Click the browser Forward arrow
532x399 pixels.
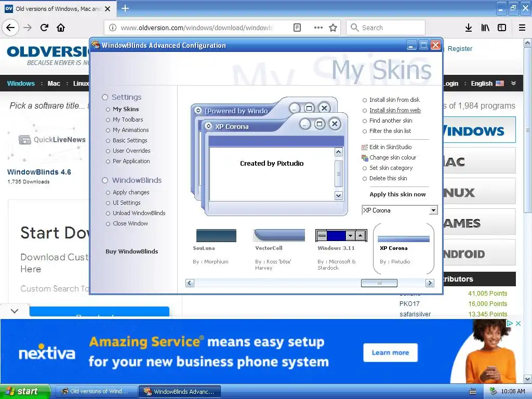point(28,28)
